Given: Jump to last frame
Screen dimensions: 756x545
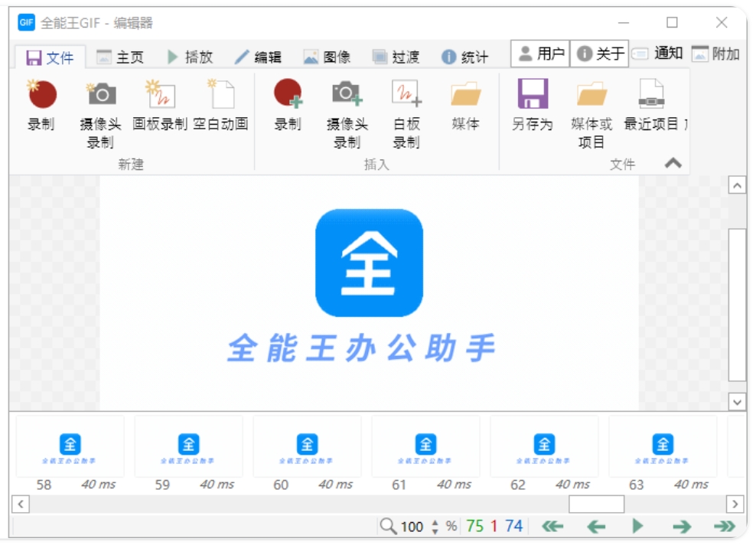Looking at the screenshot, I should click(x=725, y=526).
